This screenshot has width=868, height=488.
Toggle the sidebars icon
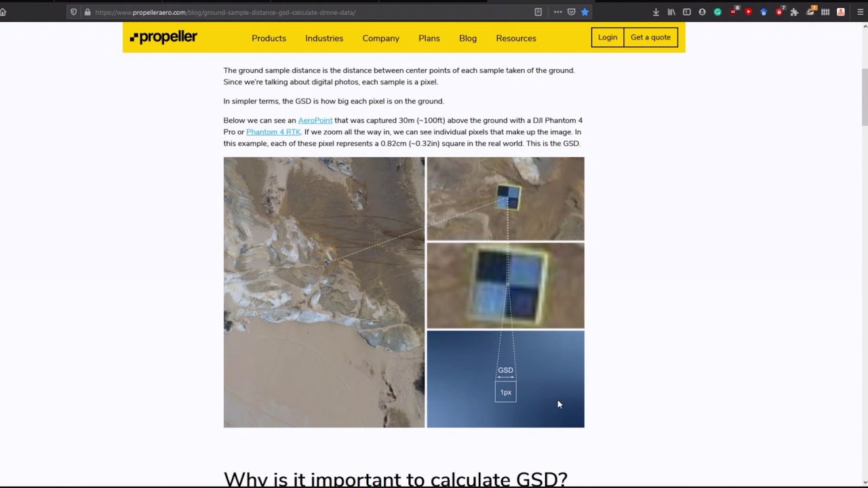pos(687,12)
